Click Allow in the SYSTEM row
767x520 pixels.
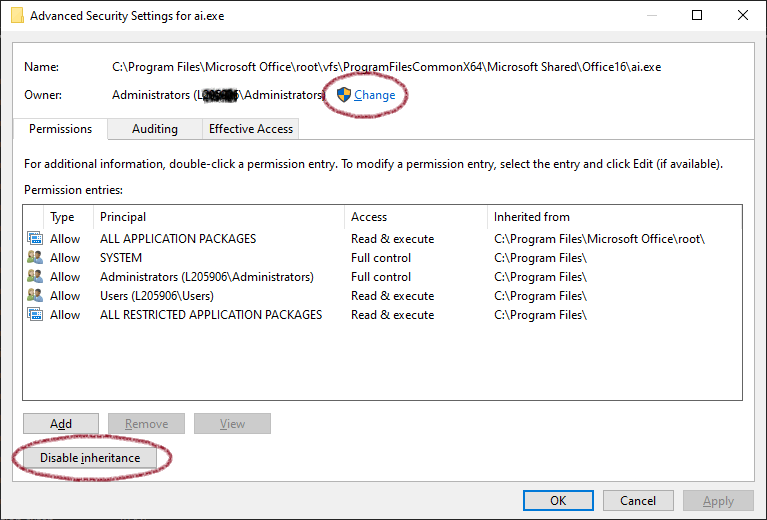[x=65, y=258]
